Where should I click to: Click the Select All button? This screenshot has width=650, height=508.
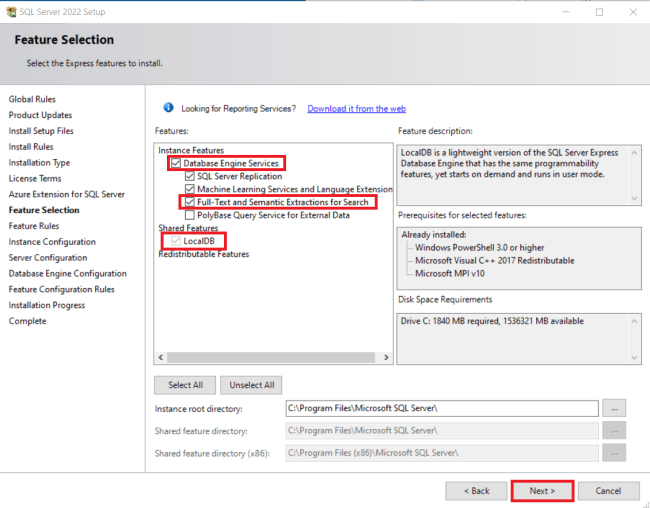point(185,385)
